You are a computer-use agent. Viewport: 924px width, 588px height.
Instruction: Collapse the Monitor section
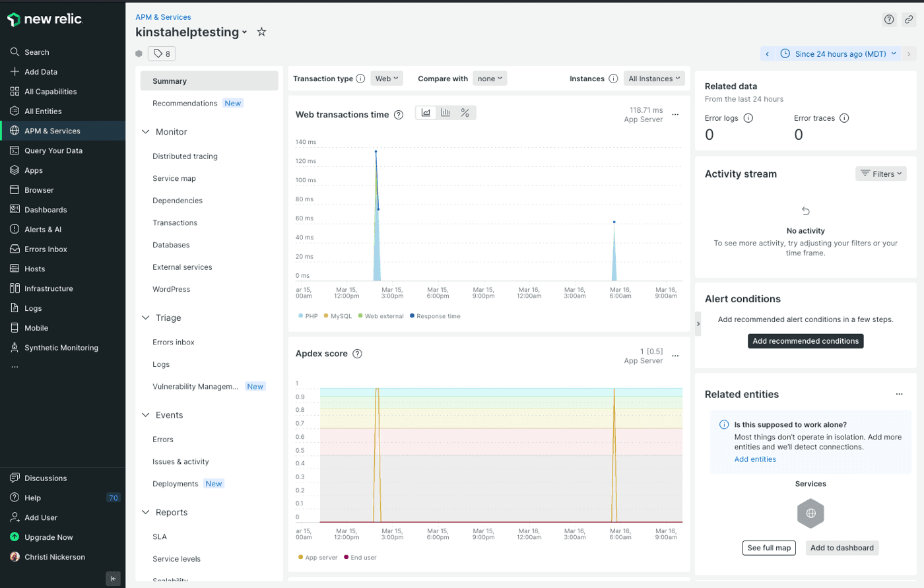point(146,131)
